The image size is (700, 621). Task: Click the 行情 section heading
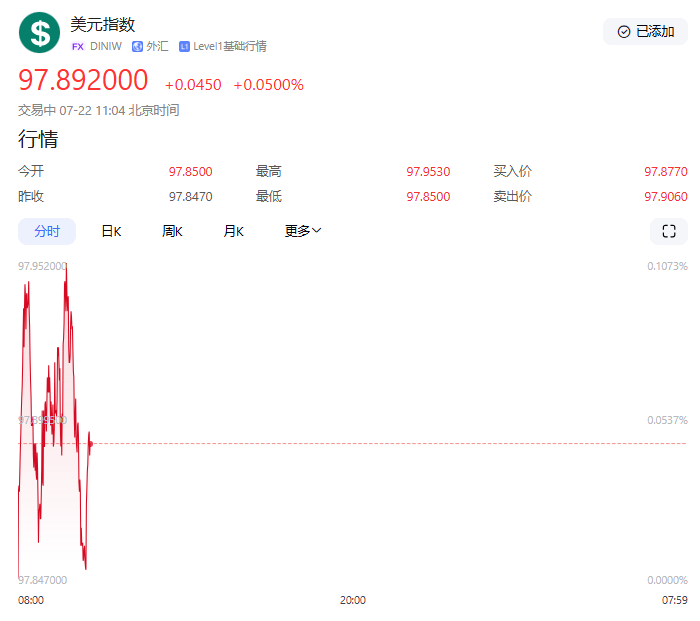coord(38,139)
